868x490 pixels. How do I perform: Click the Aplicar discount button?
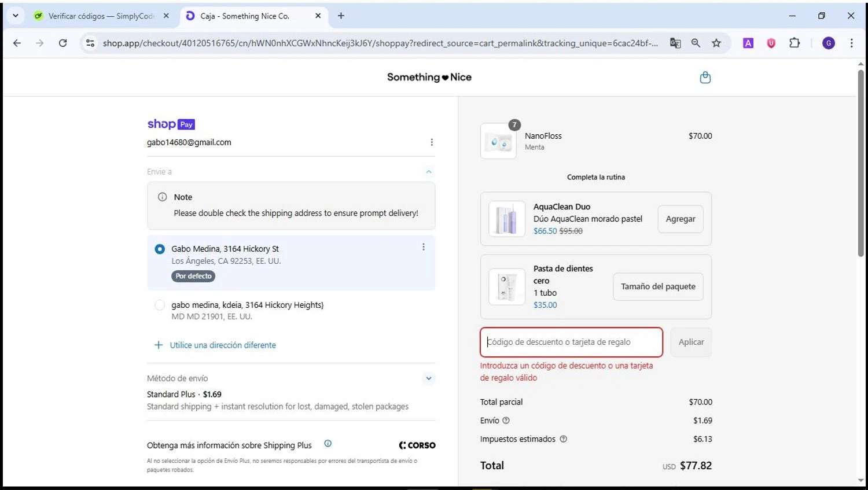[x=691, y=342]
